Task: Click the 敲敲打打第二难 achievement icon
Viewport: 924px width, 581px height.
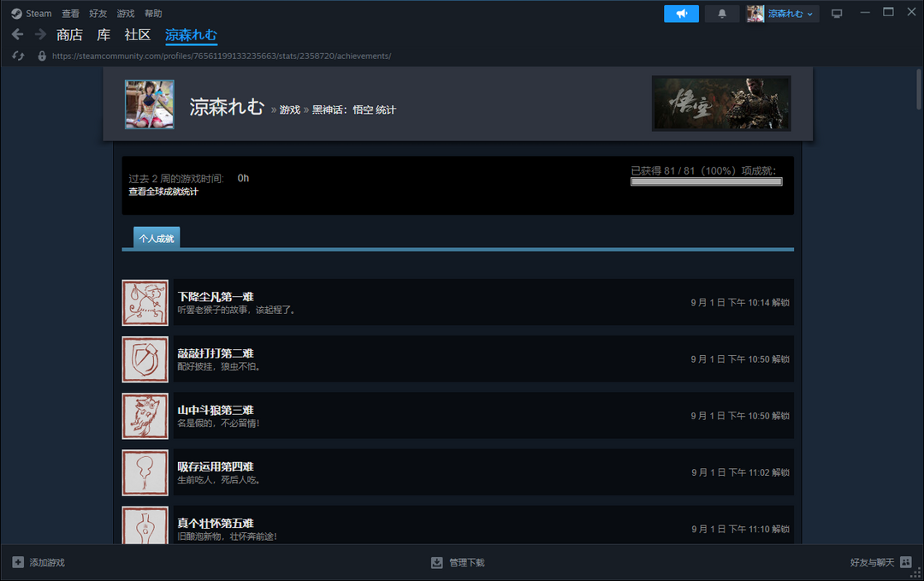Action: 145,359
